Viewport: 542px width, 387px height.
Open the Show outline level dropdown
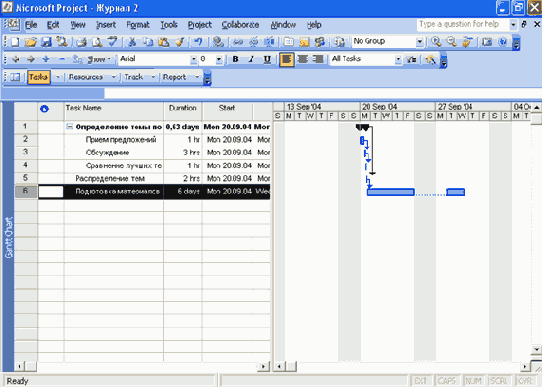[99, 59]
